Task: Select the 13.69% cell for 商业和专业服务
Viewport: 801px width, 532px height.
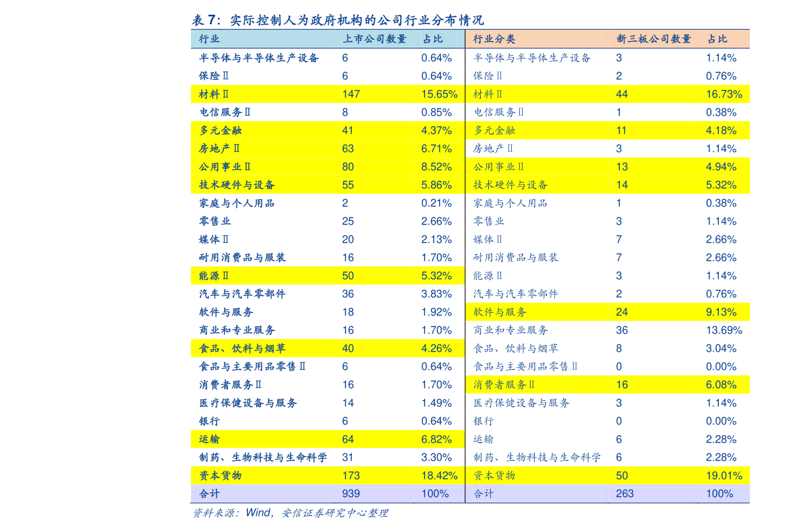Action: (724, 330)
